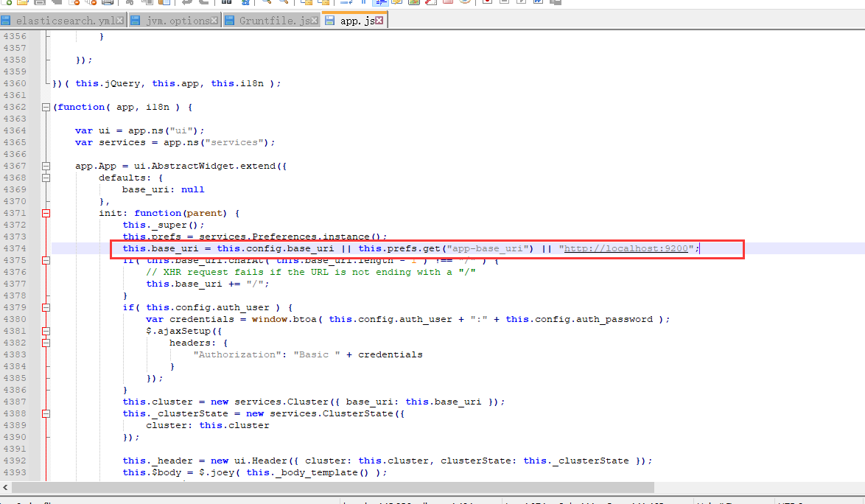
Task: Collapse the headers fold at line 4382
Action: pos(46,343)
